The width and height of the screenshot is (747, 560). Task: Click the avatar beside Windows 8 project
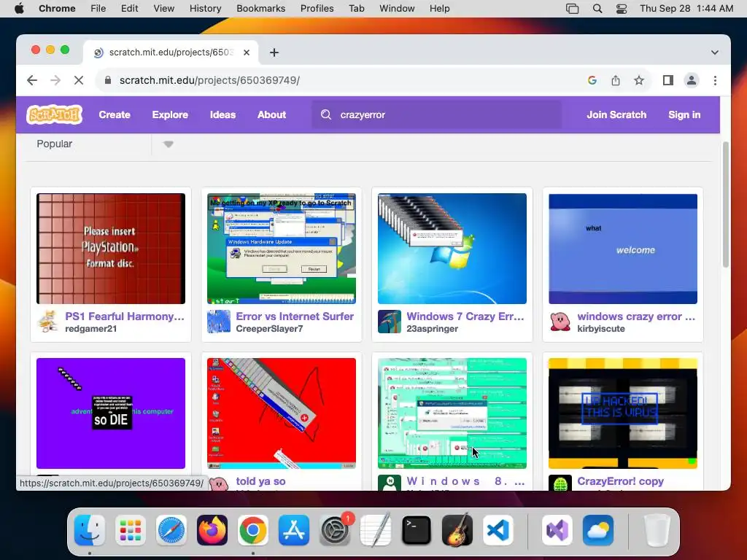pos(390,483)
